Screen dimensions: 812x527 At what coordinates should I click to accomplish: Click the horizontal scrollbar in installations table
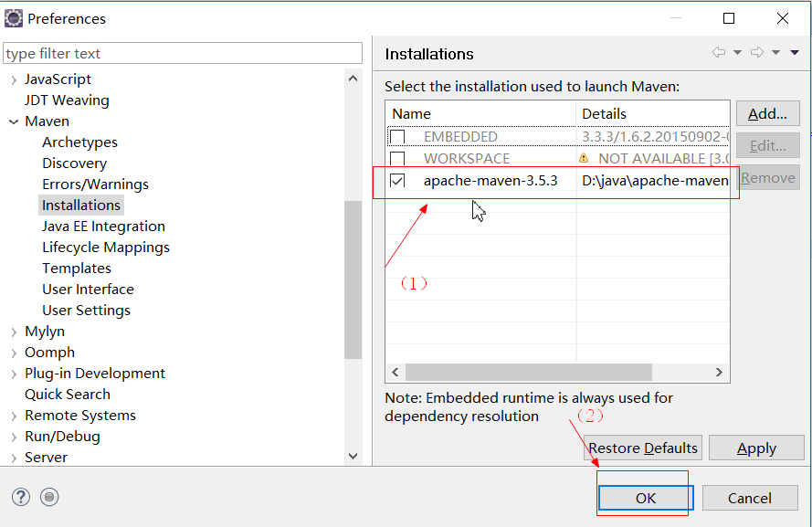coord(529,373)
